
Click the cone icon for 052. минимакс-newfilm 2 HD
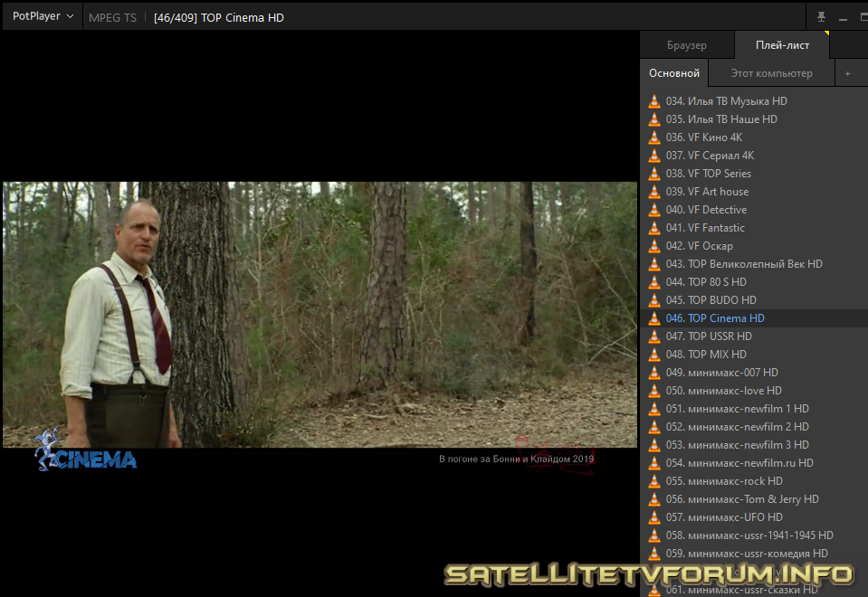point(653,427)
